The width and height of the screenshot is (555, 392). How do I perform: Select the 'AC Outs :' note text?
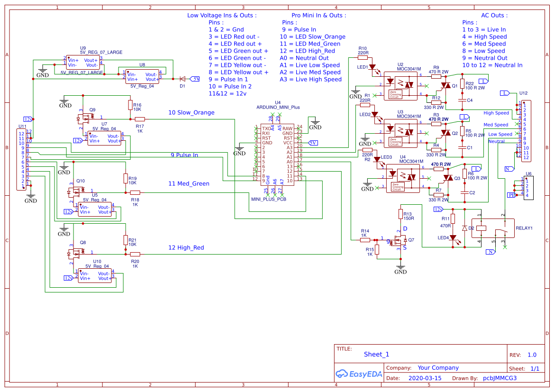click(494, 15)
